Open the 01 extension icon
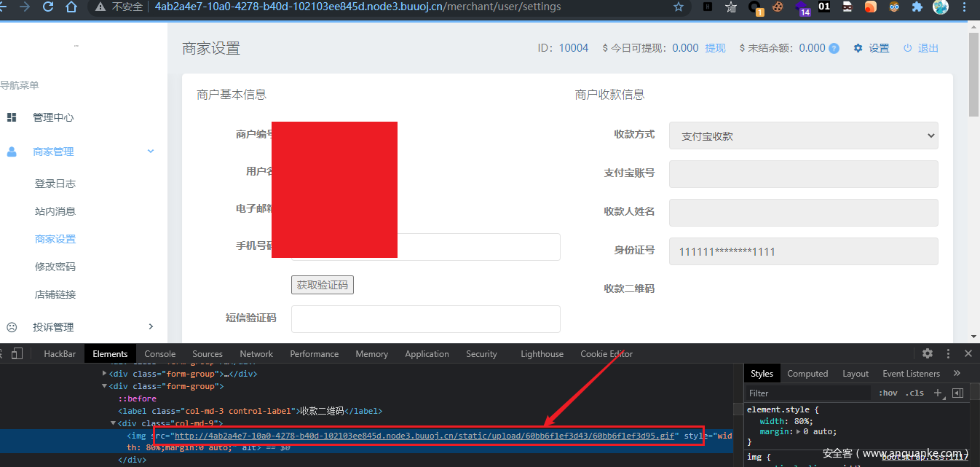The height and width of the screenshot is (467, 980). pyautogui.click(x=824, y=7)
